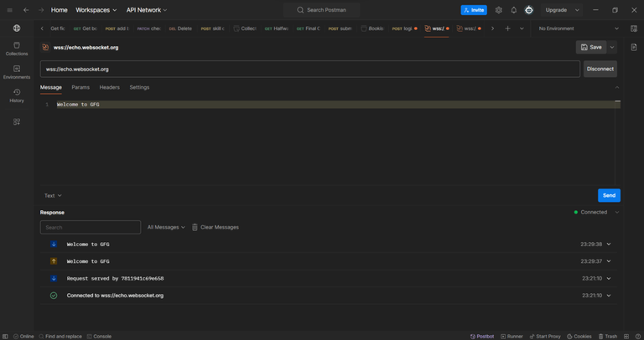Image resolution: width=644 pixels, height=340 pixels.
Task: Click the outgoing arrow icon at 23:29:37
Action: click(54, 260)
